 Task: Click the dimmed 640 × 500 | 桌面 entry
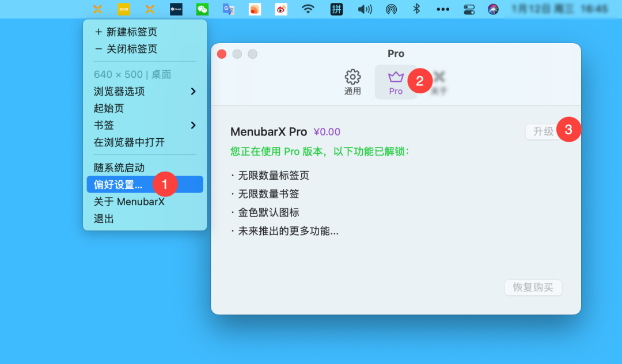click(145, 74)
